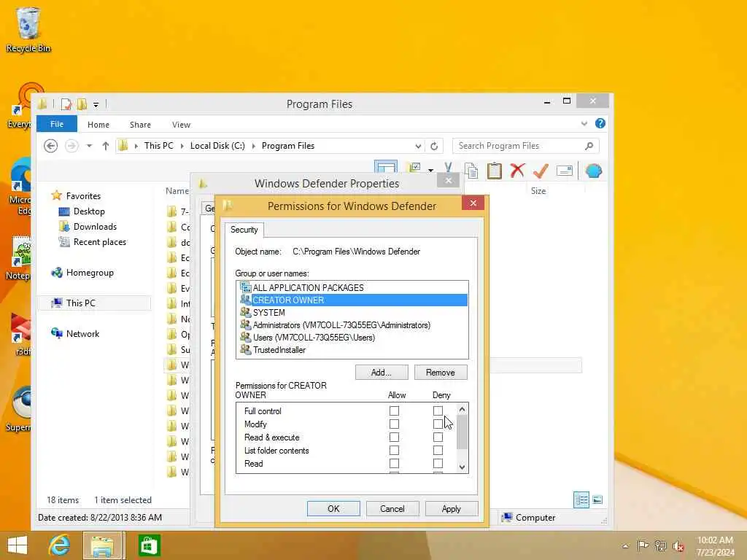The height and width of the screenshot is (560, 747).
Task: Click the Rename toolbar icon
Action: (565, 171)
